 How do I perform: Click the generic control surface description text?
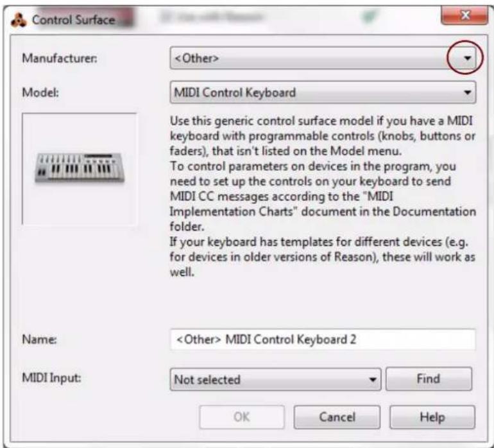pos(323,196)
